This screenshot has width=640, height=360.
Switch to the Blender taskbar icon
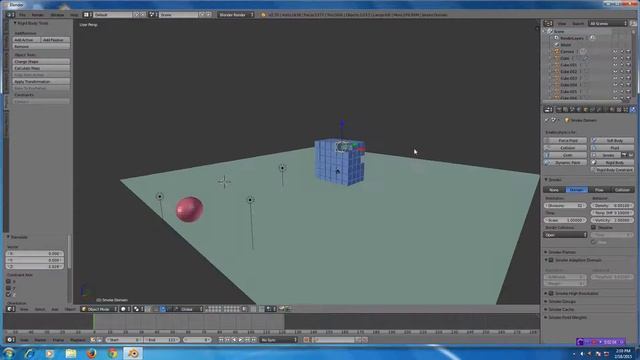point(133,353)
